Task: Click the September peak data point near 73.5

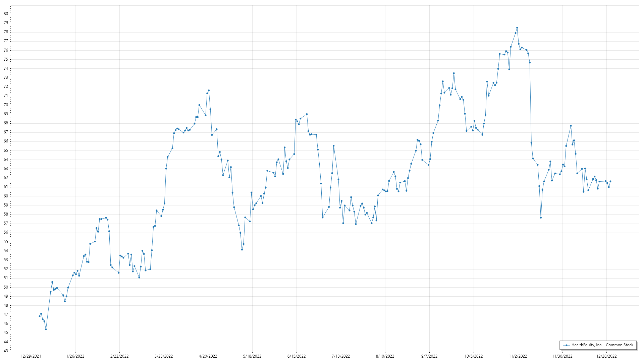Action: pos(454,73)
